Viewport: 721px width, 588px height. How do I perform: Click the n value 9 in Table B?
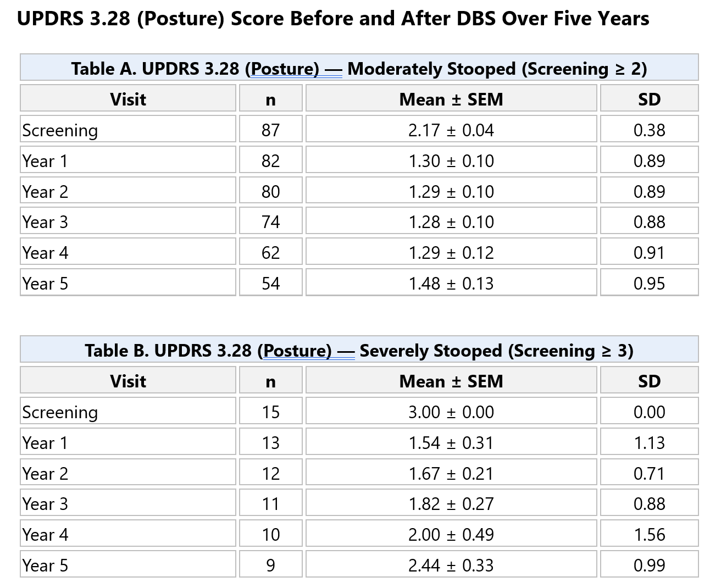click(x=270, y=565)
